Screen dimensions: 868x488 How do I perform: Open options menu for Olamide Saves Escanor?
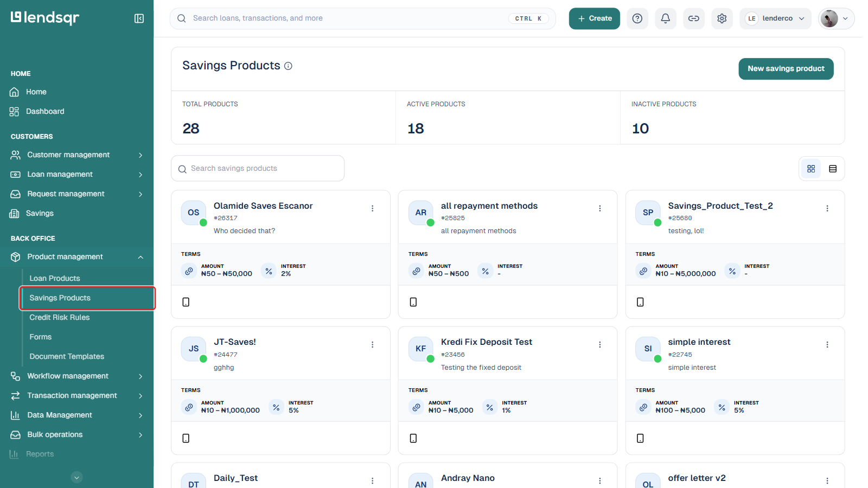click(x=373, y=208)
